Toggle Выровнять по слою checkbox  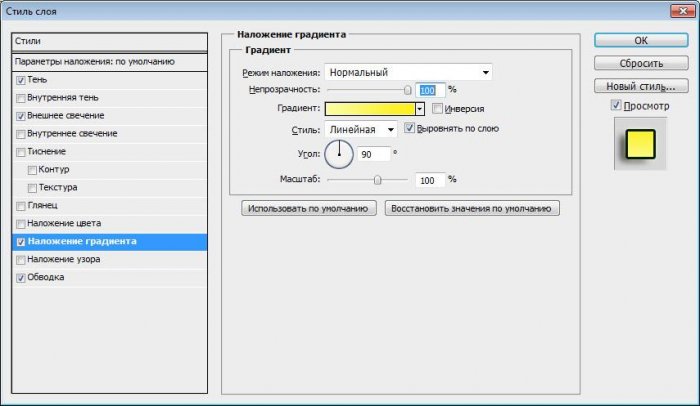409,129
